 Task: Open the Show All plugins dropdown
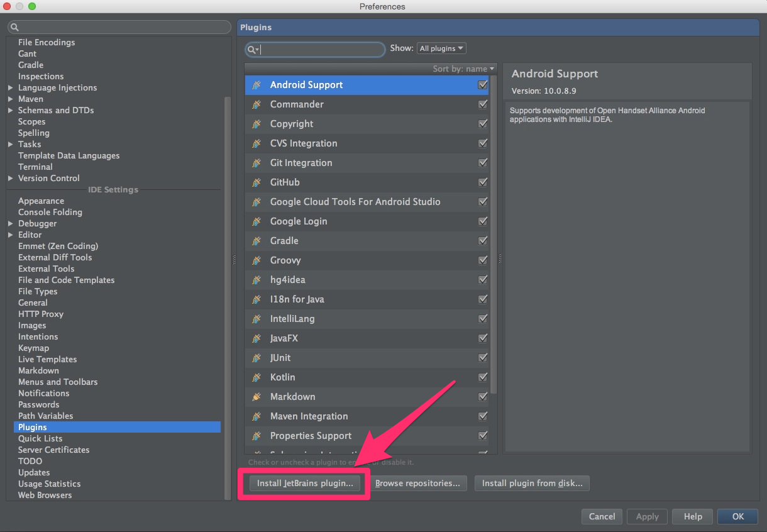441,48
